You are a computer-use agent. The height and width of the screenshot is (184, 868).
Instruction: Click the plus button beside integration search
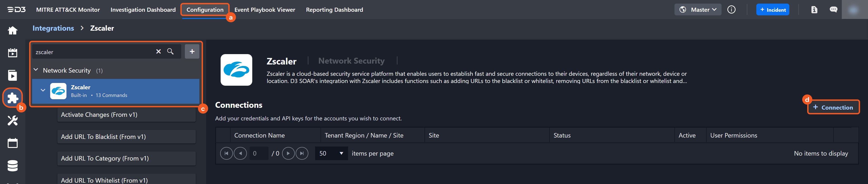pos(192,51)
